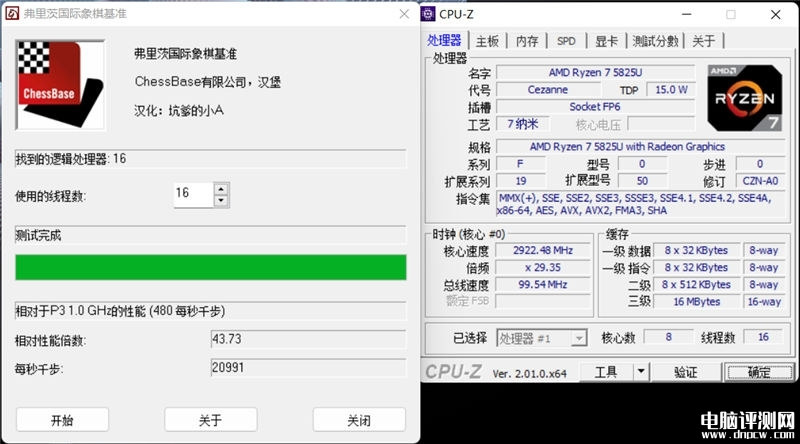Click the revision value CZN-A0

click(760, 181)
